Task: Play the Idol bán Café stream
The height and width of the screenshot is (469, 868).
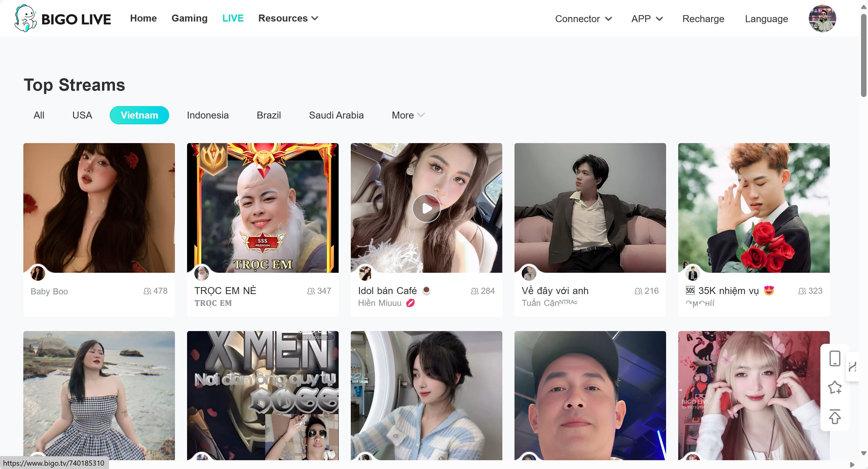Action: click(x=426, y=209)
